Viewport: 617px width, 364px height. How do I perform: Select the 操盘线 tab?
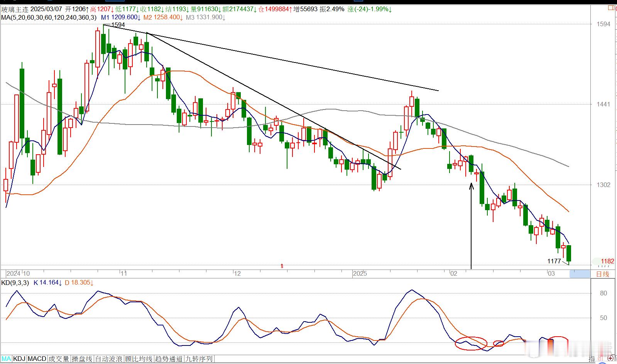83,359
